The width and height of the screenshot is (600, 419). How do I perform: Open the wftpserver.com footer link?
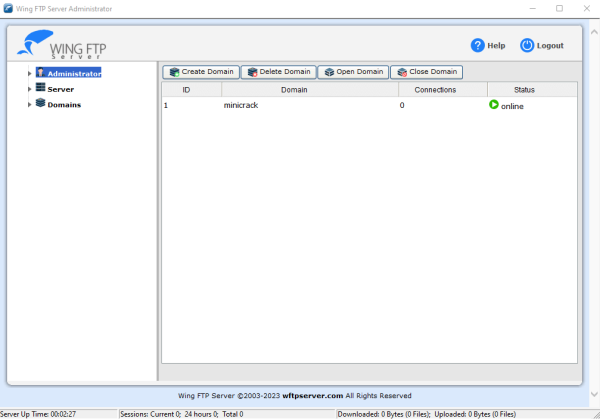pyautogui.click(x=313, y=396)
